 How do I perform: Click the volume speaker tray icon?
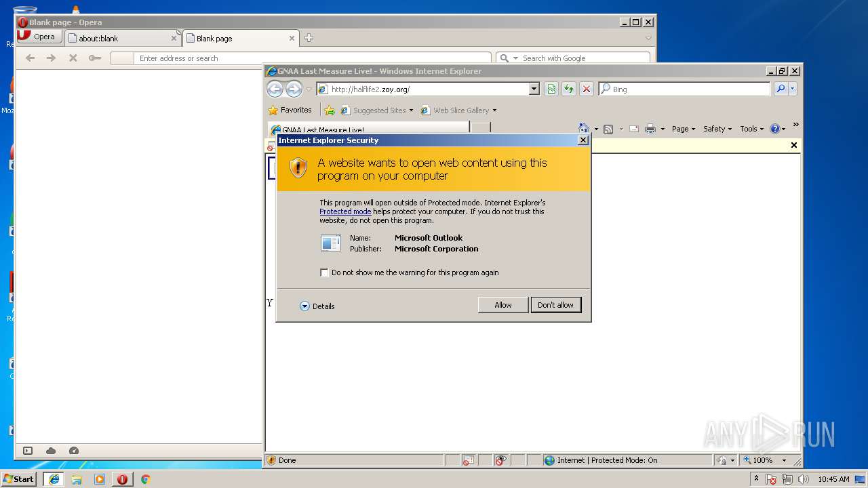click(804, 479)
